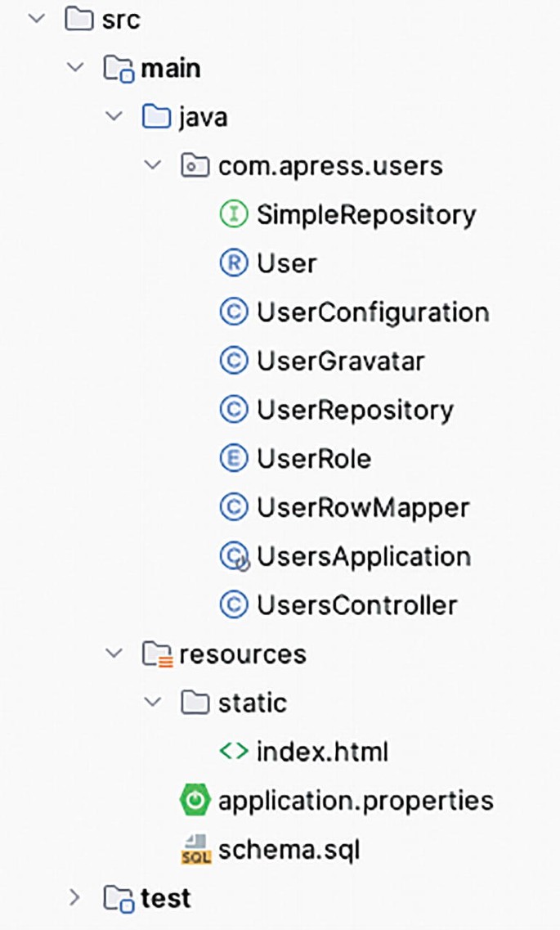560x930 pixels.
Task: Open the UserRowMapper class
Action: point(363,508)
